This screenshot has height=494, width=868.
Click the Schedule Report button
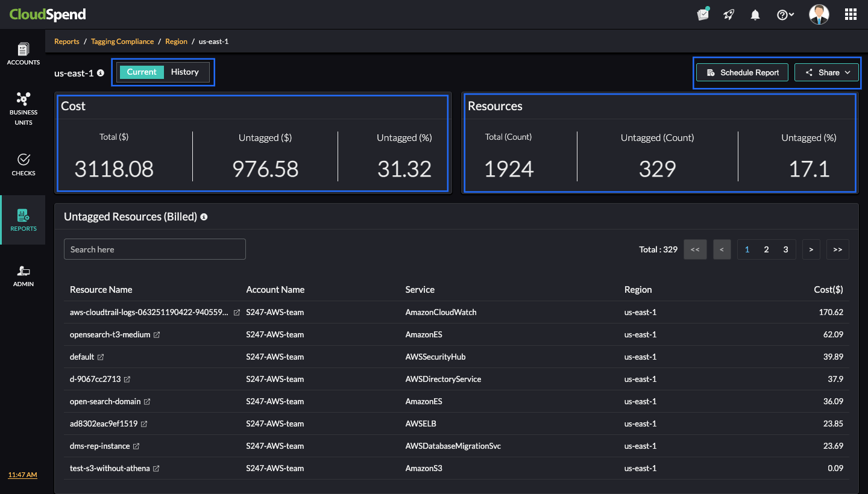[742, 72]
